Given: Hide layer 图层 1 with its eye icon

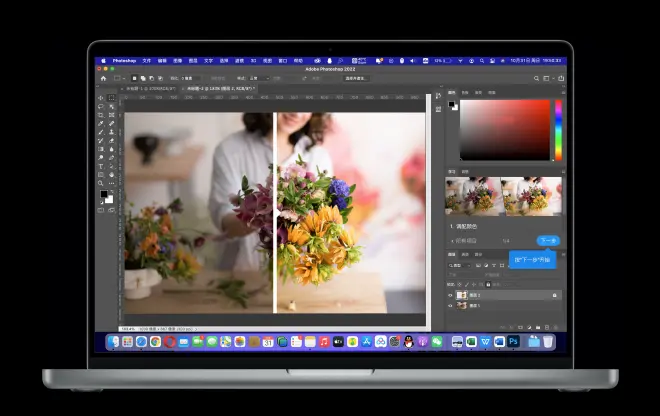Looking at the screenshot, I should [x=450, y=306].
